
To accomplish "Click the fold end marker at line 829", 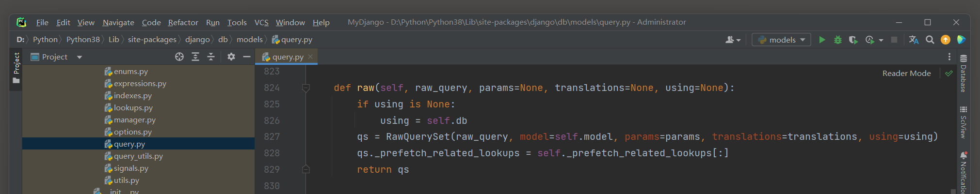I will click(x=306, y=169).
